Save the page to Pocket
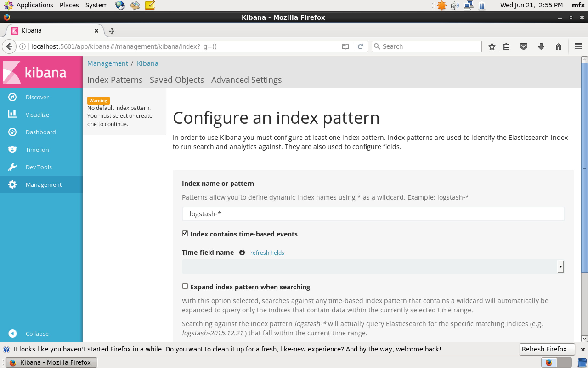This screenshot has width=588, height=368. click(524, 46)
